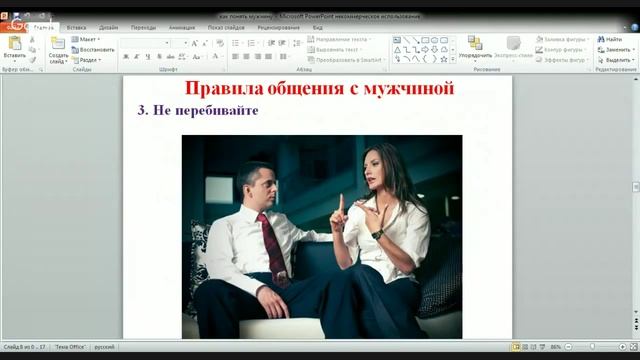Switch to the Показ слайдов tab
Viewport: 640px width, 360px height.
226,28
